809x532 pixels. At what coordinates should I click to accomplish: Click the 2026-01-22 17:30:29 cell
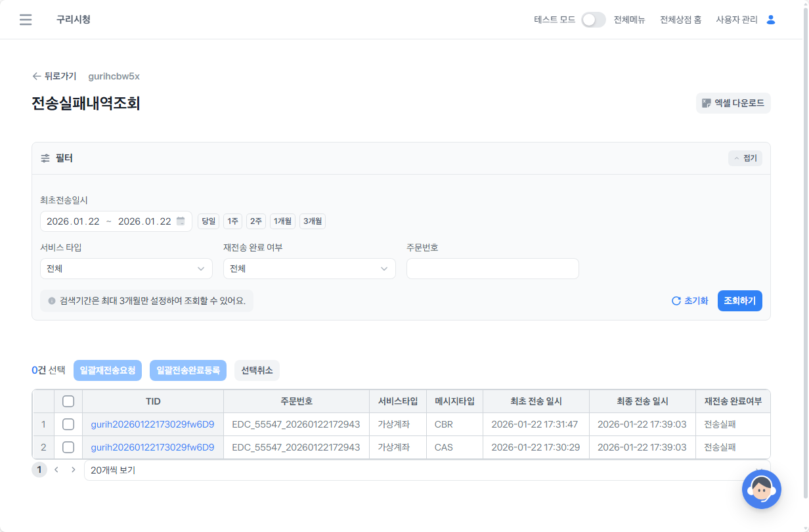535,447
